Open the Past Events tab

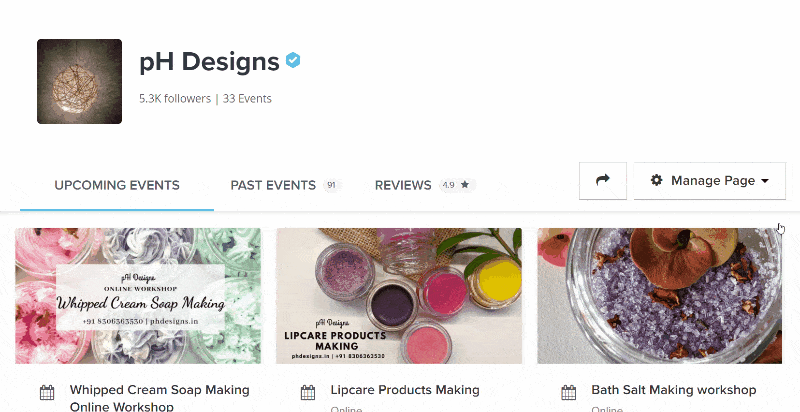(273, 185)
